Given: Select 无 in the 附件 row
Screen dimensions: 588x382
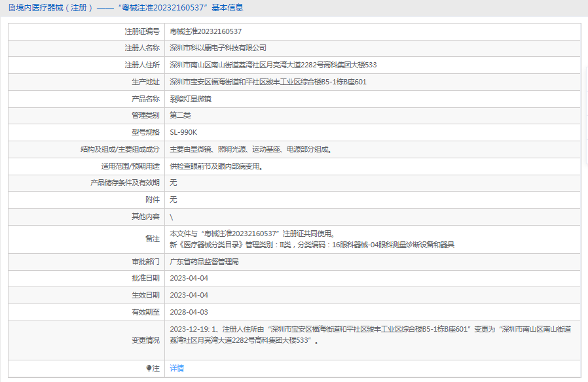Looking at the screenshot, I should 174,200.
